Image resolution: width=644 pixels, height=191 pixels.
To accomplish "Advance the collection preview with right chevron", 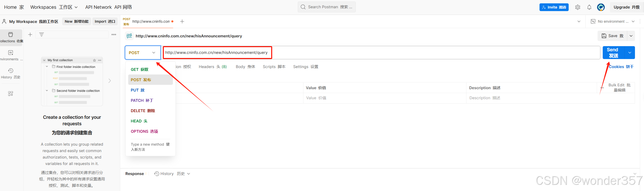I will (110, 81).
